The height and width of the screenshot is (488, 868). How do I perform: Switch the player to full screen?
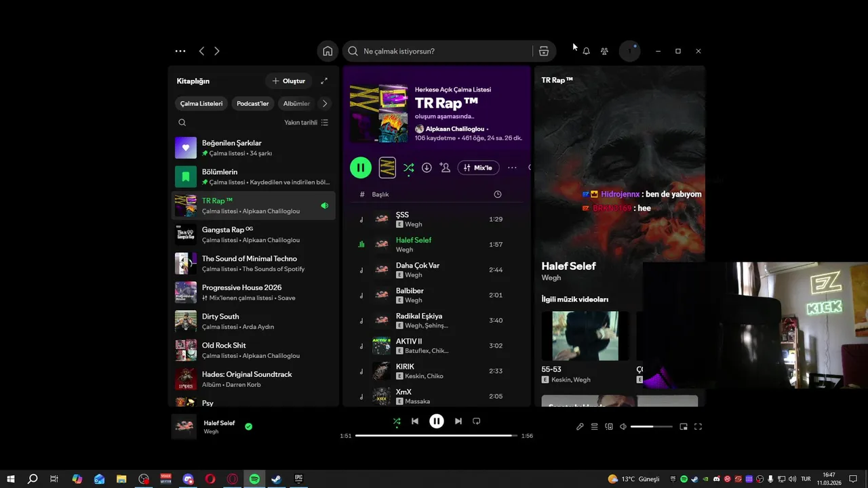698,426
